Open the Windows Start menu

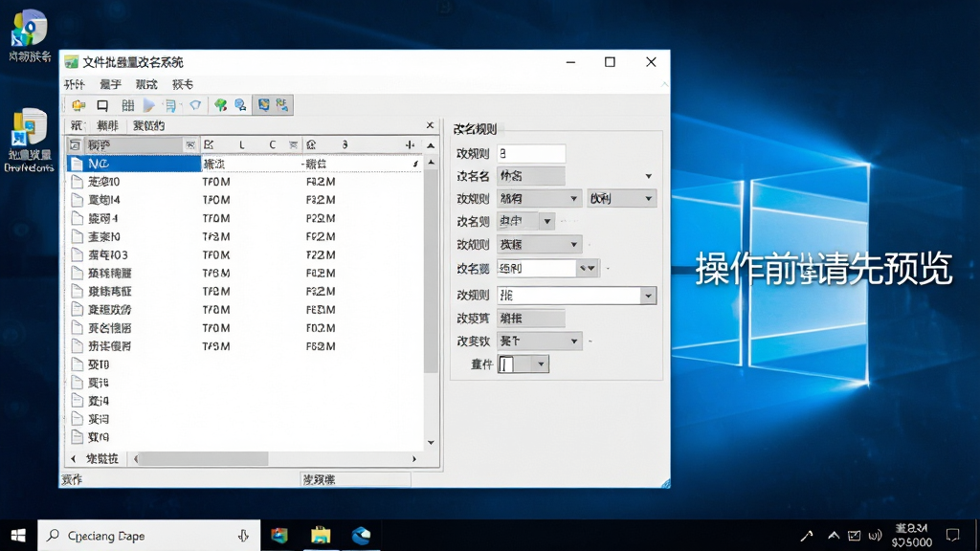tap(18, 536)
